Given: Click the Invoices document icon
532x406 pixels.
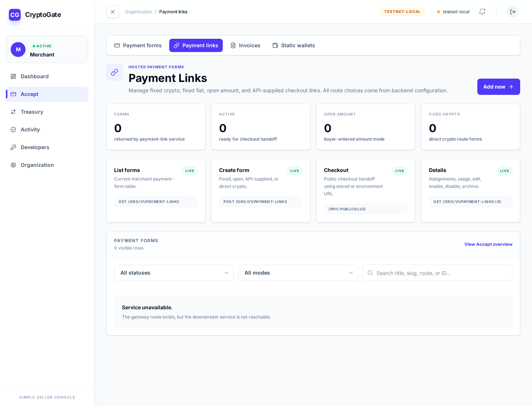Looking at the screenshot, I should (x=233, y=45).
